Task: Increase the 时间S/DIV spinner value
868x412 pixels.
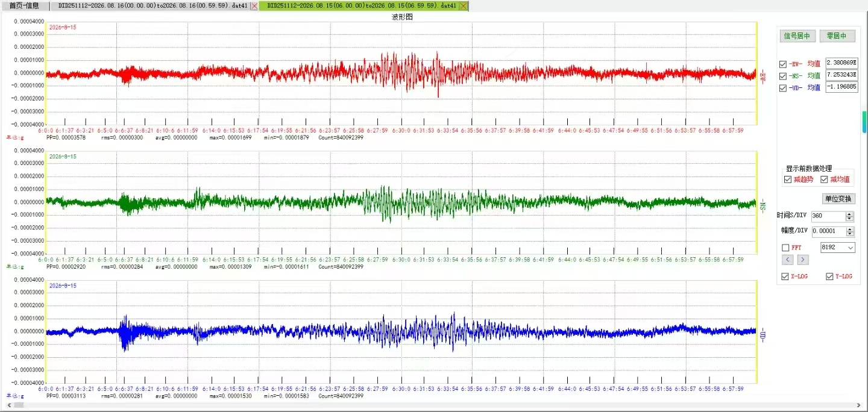Action: click(850, 213)
